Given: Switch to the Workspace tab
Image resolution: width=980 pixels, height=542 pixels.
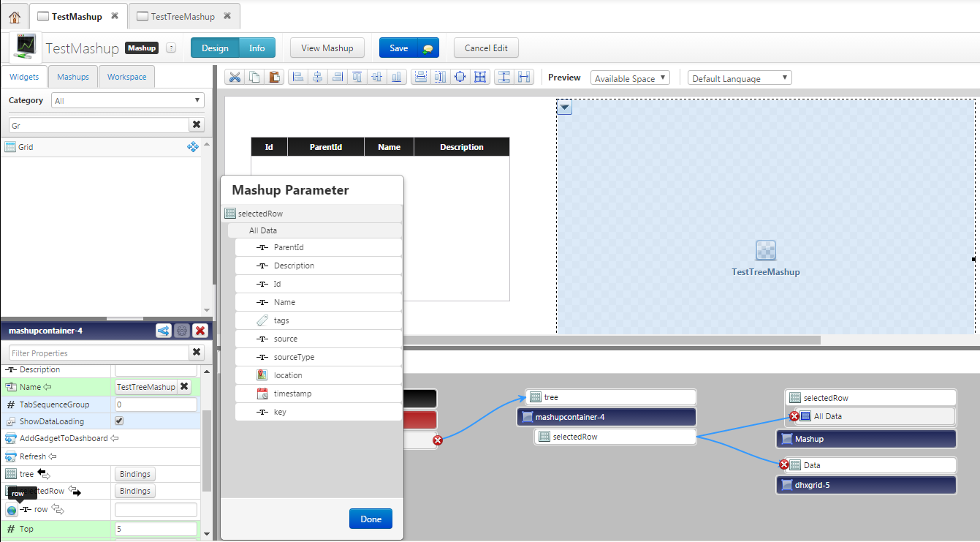Looking at the screenshot, I should click(x=126, y=77).
